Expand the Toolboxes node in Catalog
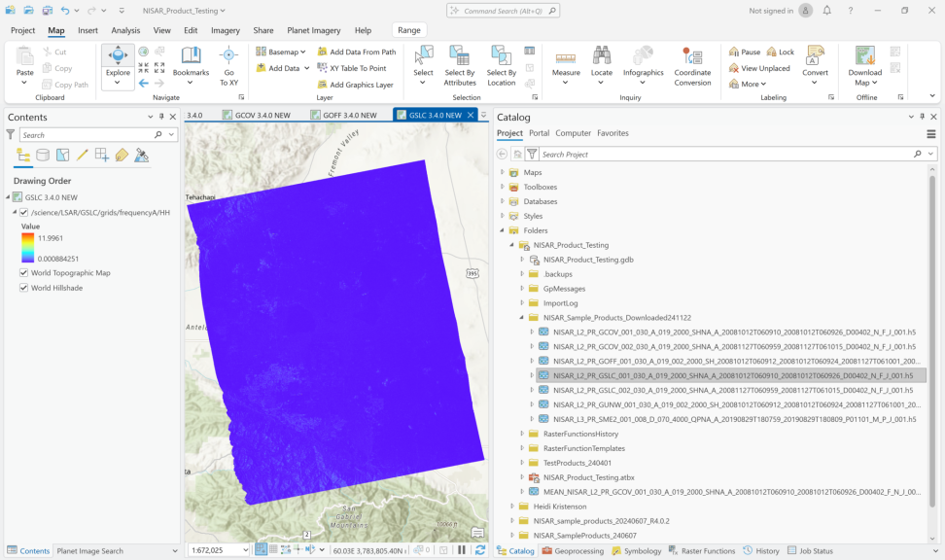The width and height of the screenshot is (945, 560). click(x=502, y=187)
